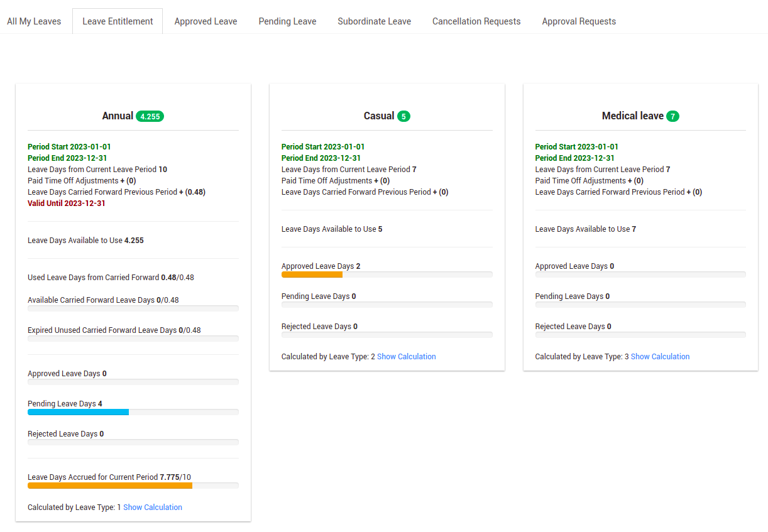This screenshot has height=532, width=768.
Task: Show Calculation for the Annual leave card
Action: click(153, 508)
